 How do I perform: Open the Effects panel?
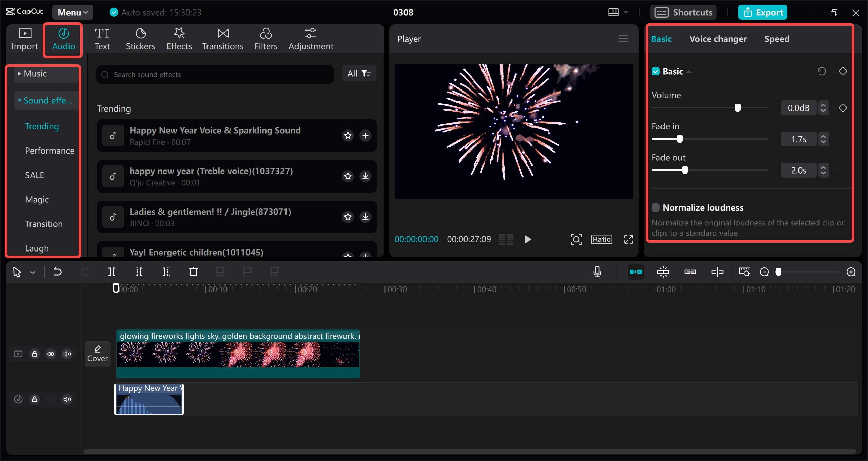179,38
